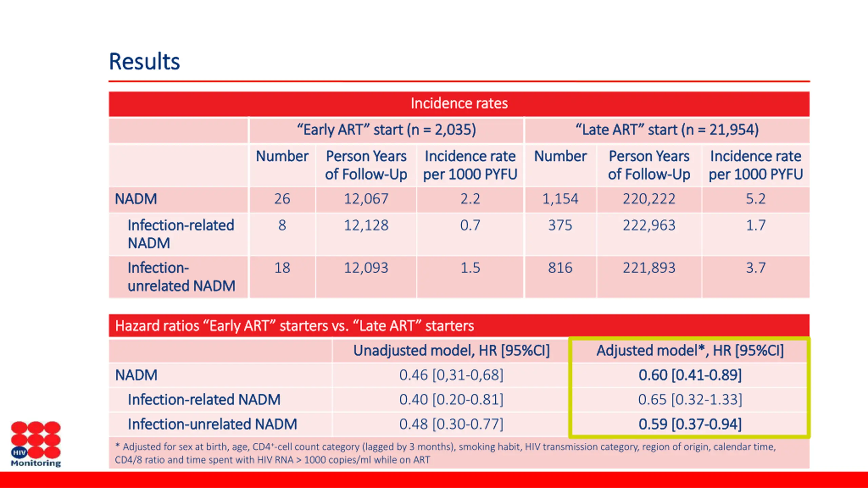Click the adjustment footnote text
This screenshot has width=868, height=488.
(x=445, y=453)
